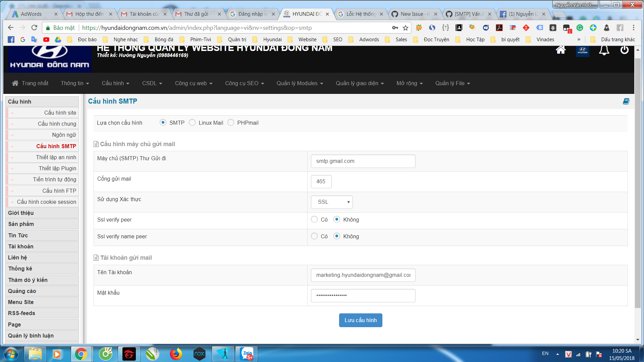The height and width of the screenshot is (362, 644).
Task: Switch to the New Issue browser tab
Action: pos(412,14)
